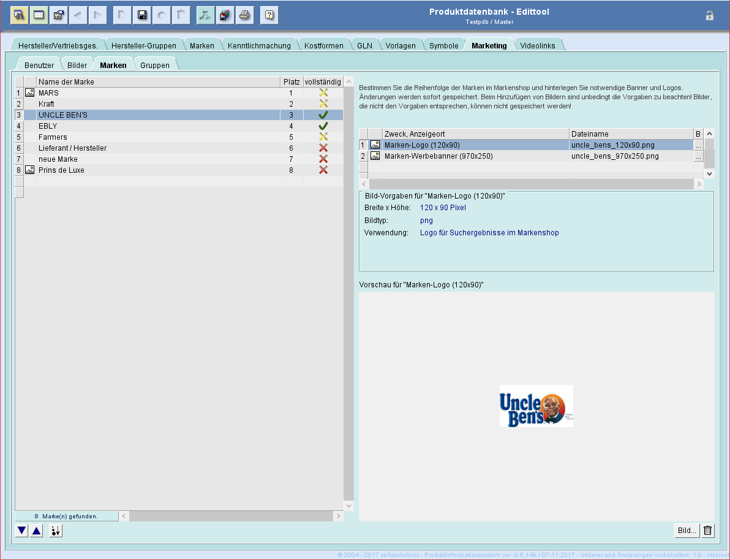Click row number 7 header of neue Marke
This screenshot has width=730, height=560.
(x=19, y=159)
